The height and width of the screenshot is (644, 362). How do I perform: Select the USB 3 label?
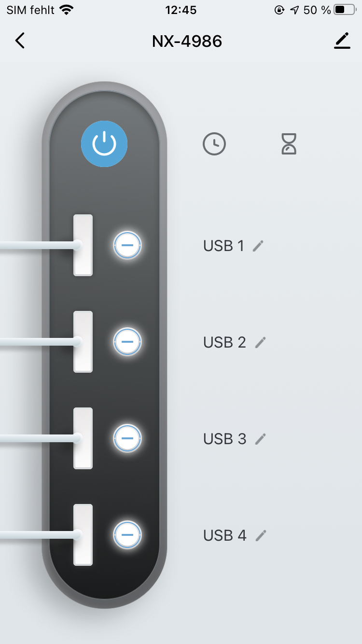click(x=225, y=439)
